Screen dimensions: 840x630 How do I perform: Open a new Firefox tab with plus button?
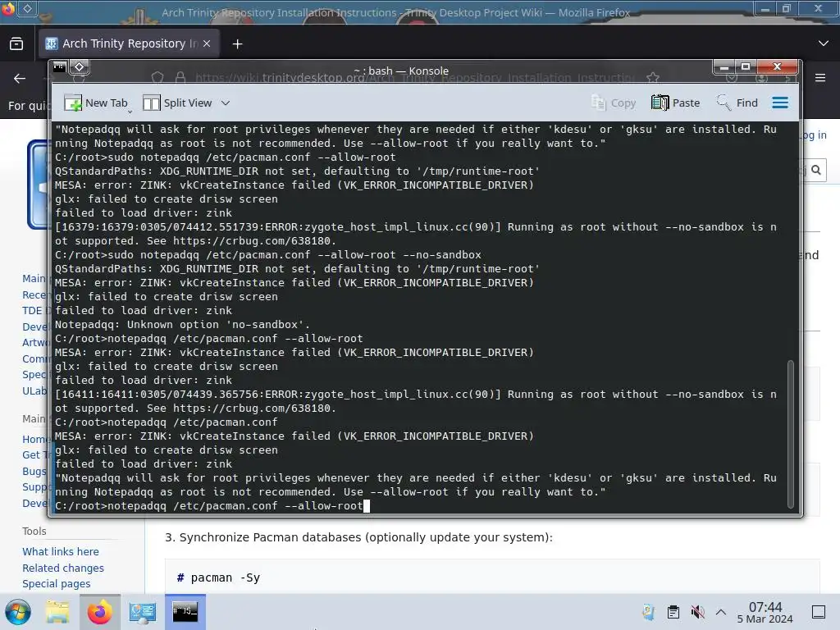(x=237, y=44)
